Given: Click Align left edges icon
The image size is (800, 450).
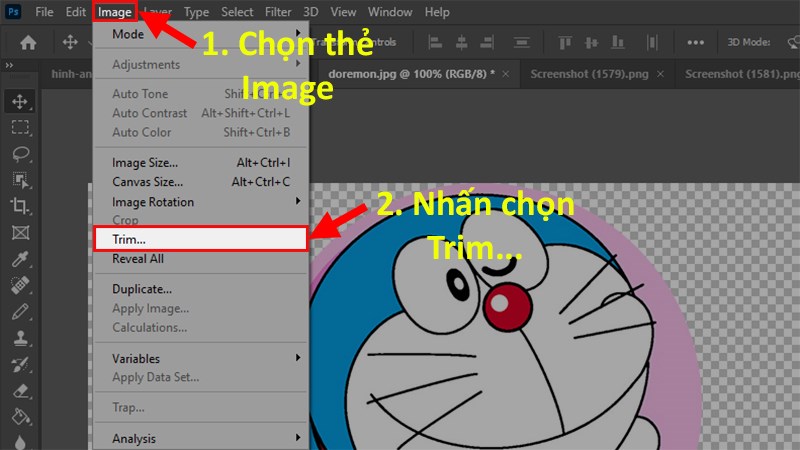Looking at the screenshot, I should click(435, 42).
